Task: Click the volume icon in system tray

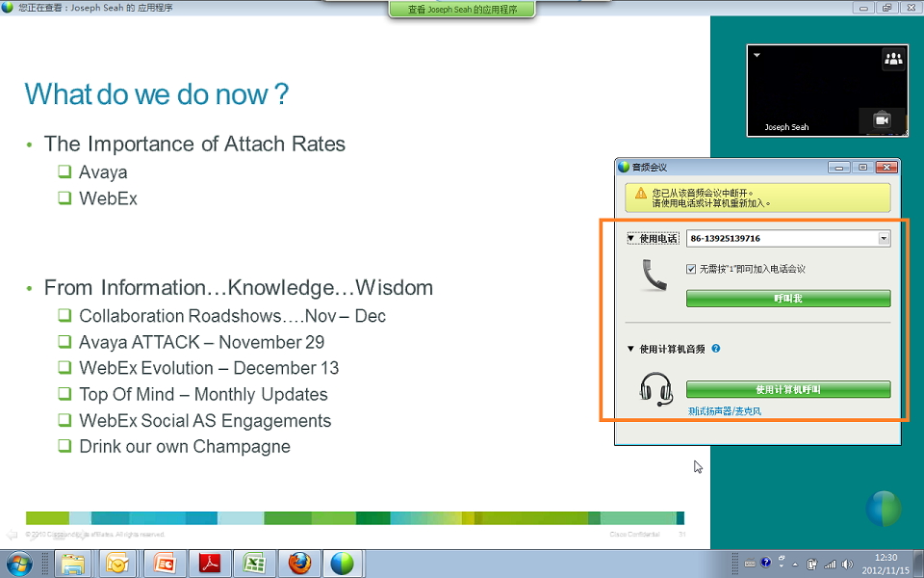Action: 847,564
